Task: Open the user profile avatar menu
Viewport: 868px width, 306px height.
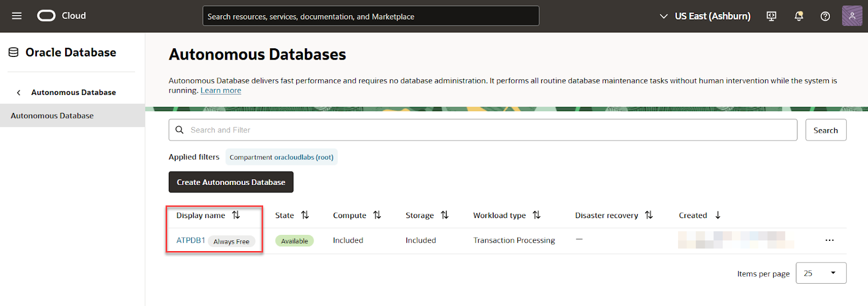Action: point(852,16)
